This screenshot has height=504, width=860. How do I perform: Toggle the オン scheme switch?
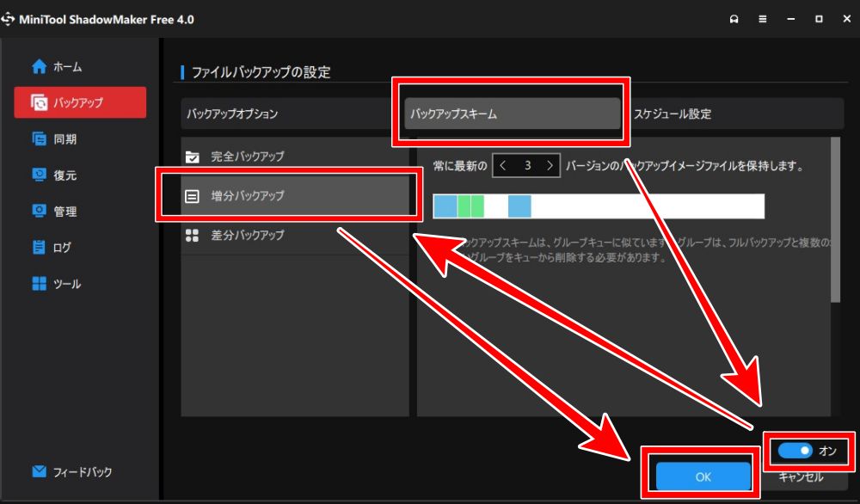(795, 451)
